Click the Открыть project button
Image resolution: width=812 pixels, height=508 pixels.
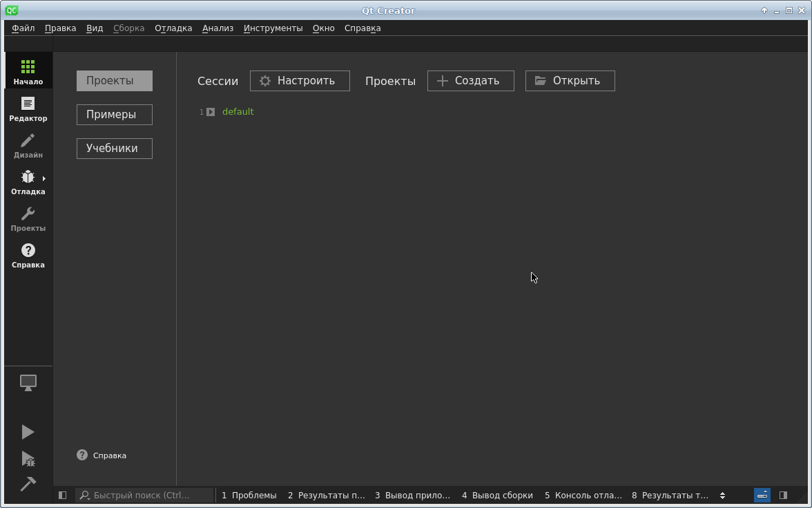coord(570,81)
